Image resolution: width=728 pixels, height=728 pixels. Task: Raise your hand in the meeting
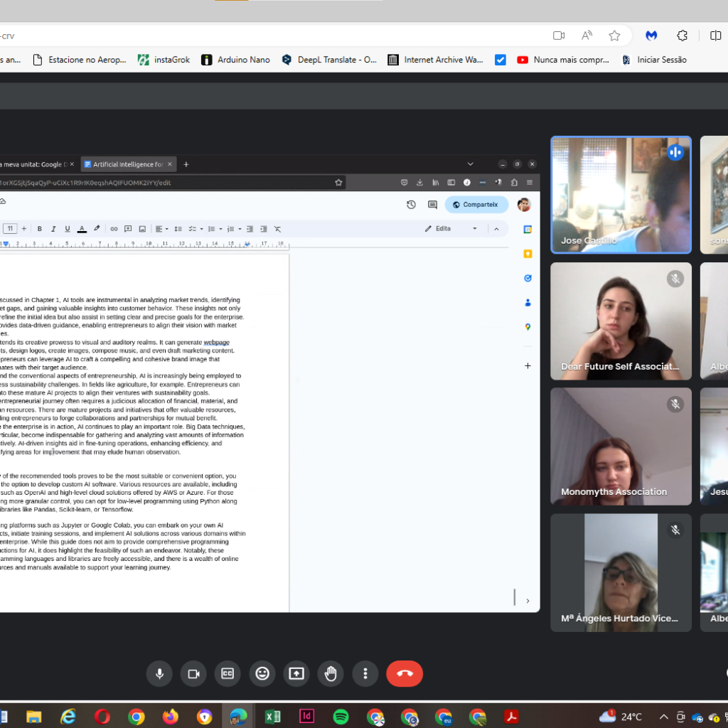coord(331,674)
